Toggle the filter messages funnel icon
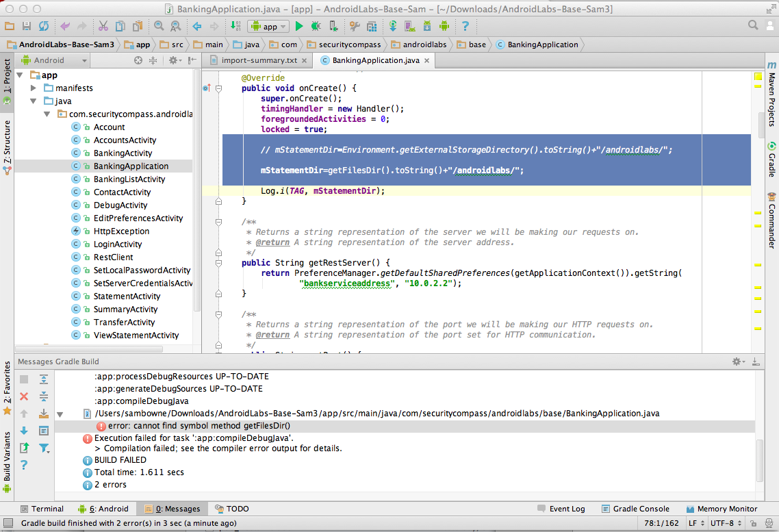This screenshot has height=532, width=779. (x=44, y=448)
